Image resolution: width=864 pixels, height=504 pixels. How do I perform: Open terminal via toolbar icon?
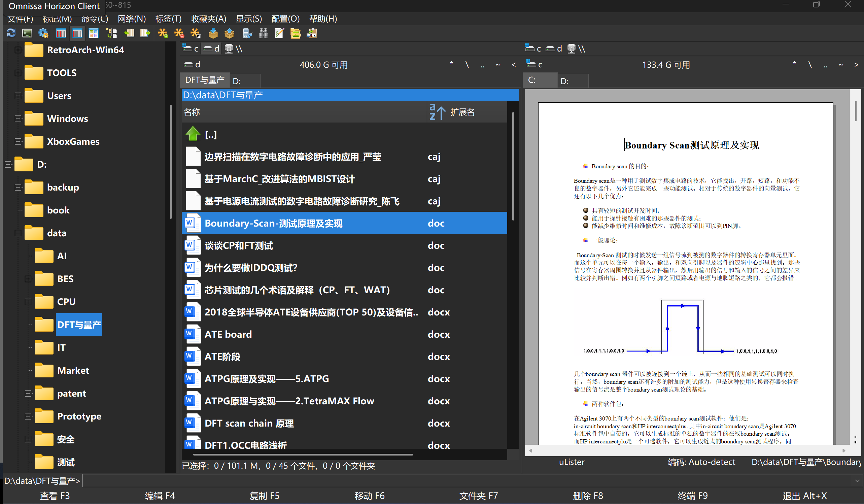27,33
